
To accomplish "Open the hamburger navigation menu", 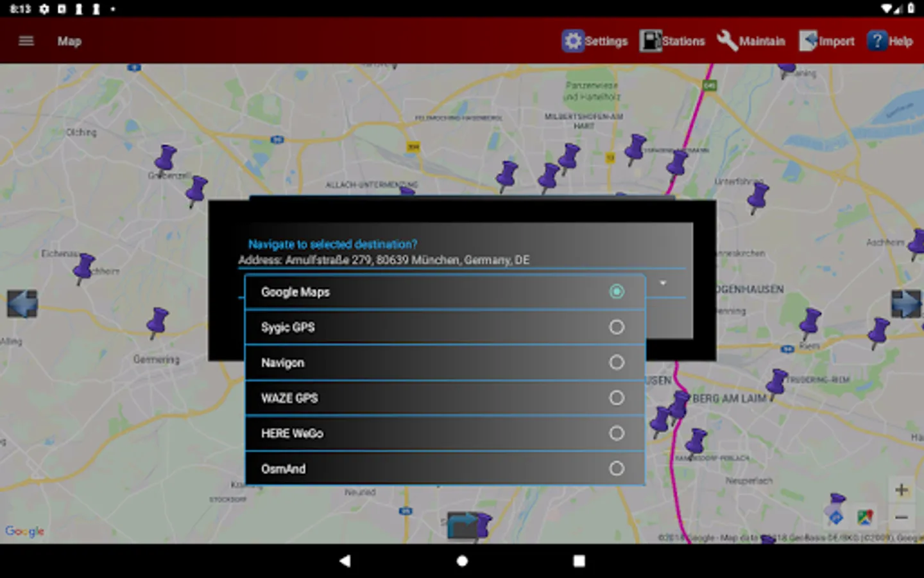I will click(x=26, y=41).
